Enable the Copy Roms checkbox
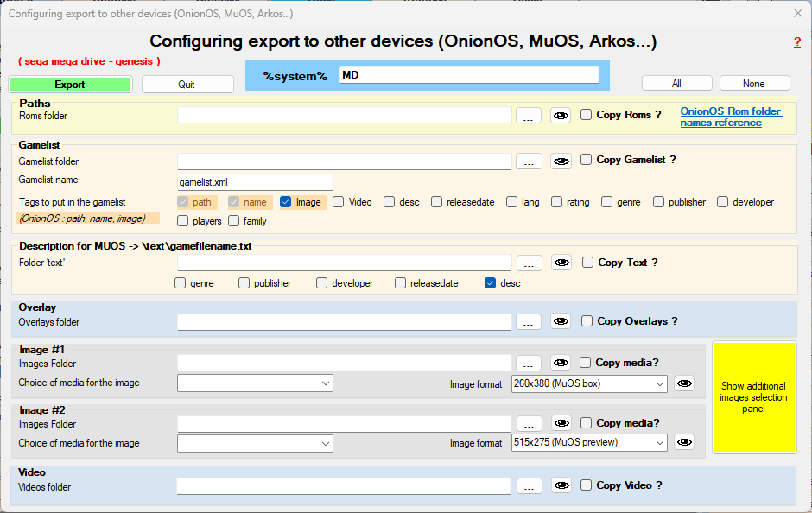 (x=587, y=115)
